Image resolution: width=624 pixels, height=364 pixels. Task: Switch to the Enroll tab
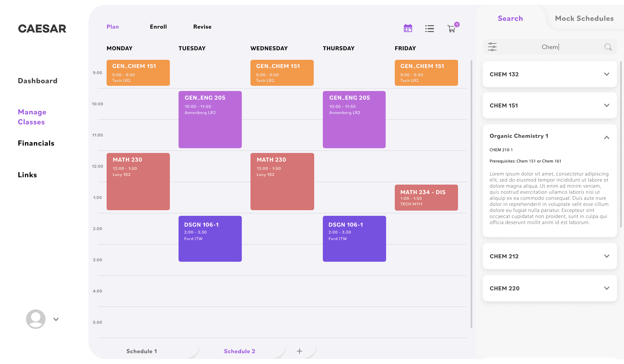pos(158,27)
